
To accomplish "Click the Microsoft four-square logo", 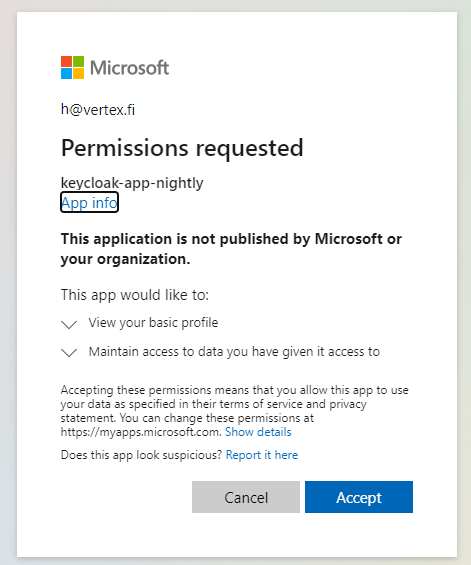I will pyautogui.click(x=72, y=67).
